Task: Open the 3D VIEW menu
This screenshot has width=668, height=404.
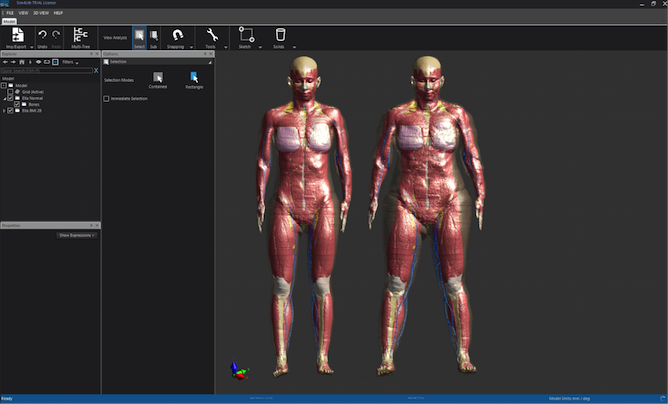Action: click(42, 13)
